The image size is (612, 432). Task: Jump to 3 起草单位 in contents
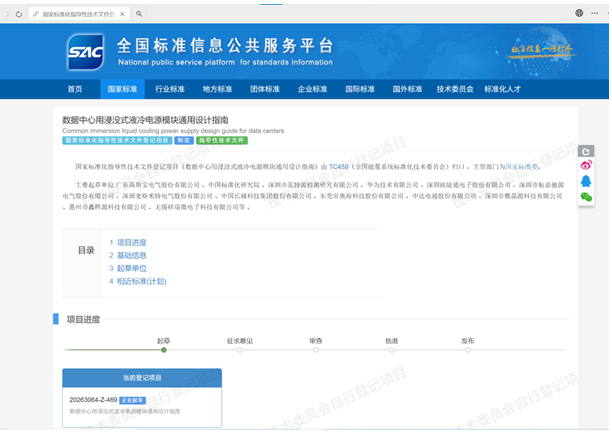coord(128,268)
